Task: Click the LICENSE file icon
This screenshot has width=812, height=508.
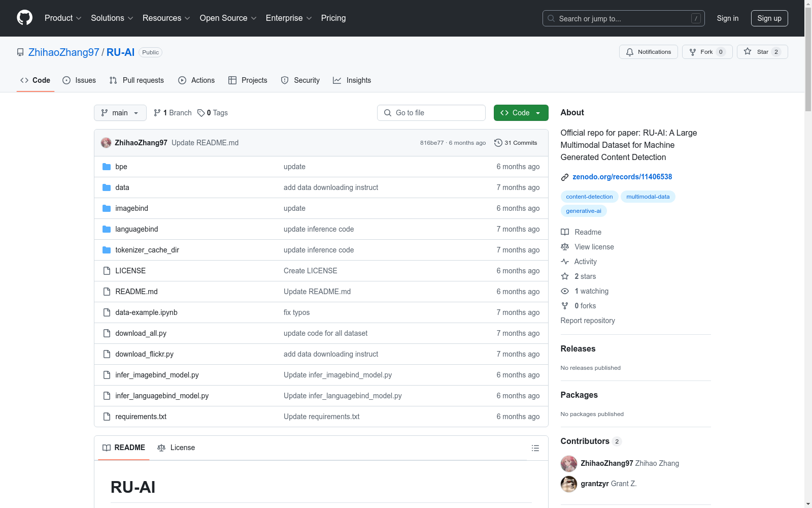Action: click(107, 271)
